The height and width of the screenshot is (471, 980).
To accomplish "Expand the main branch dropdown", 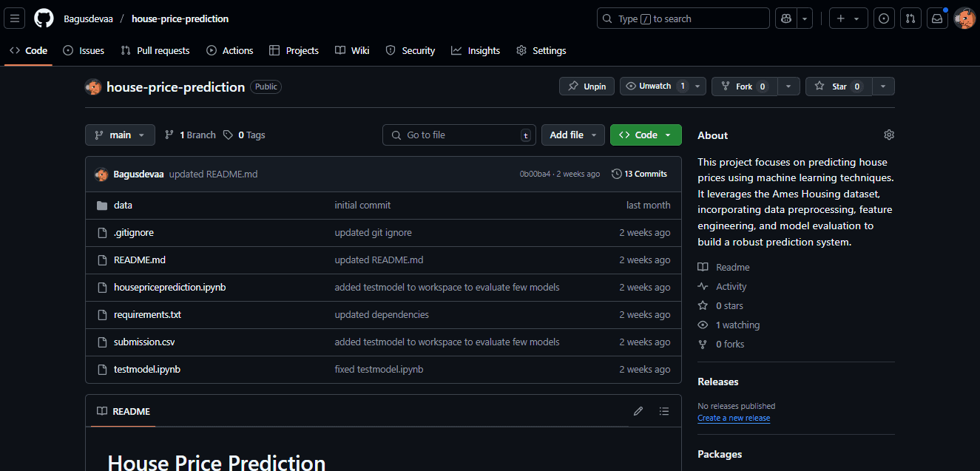I will click(120, 135).
